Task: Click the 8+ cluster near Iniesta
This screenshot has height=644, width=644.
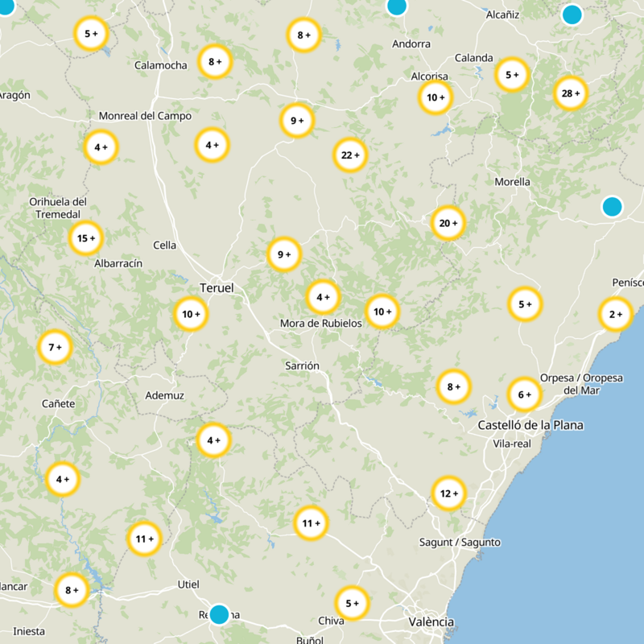Action: click(71, 592)
